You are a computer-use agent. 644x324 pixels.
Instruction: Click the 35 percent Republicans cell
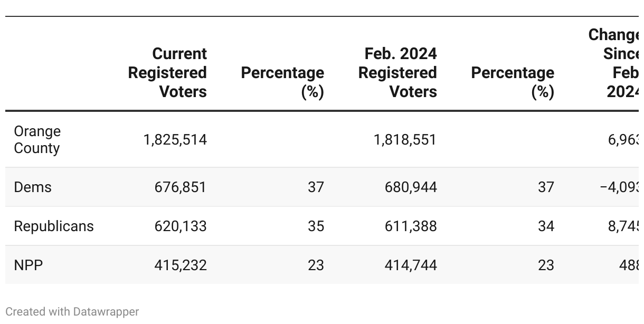(x=316, y=226)
